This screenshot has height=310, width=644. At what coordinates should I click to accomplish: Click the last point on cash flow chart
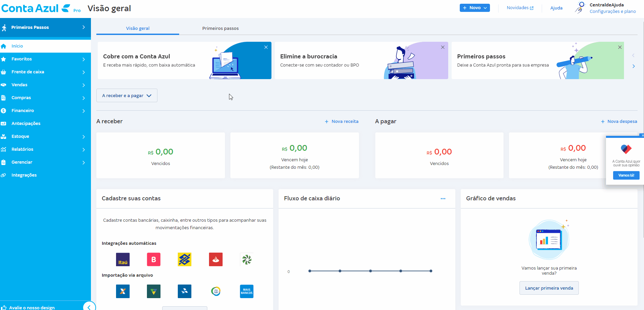(x=431, y=271)
